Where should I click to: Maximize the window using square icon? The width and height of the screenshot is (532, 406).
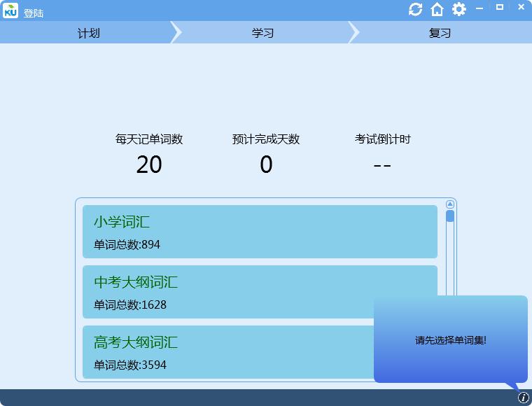(x=500, y=7)
